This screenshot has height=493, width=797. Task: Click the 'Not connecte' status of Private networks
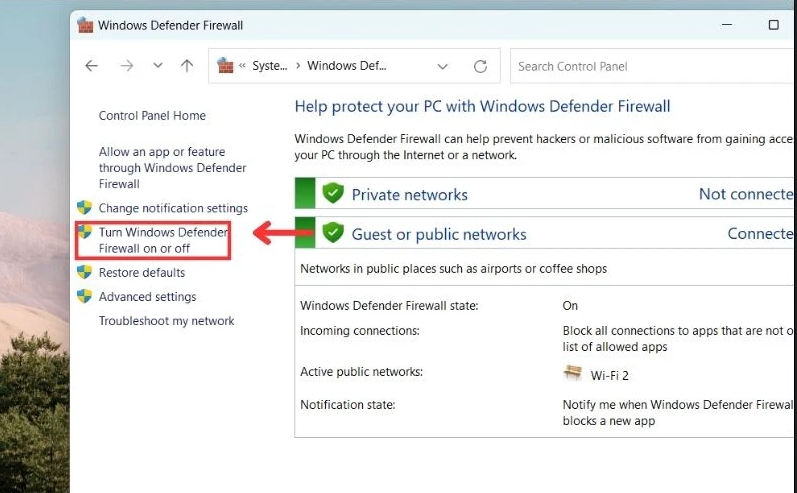(x=746, y=194)
